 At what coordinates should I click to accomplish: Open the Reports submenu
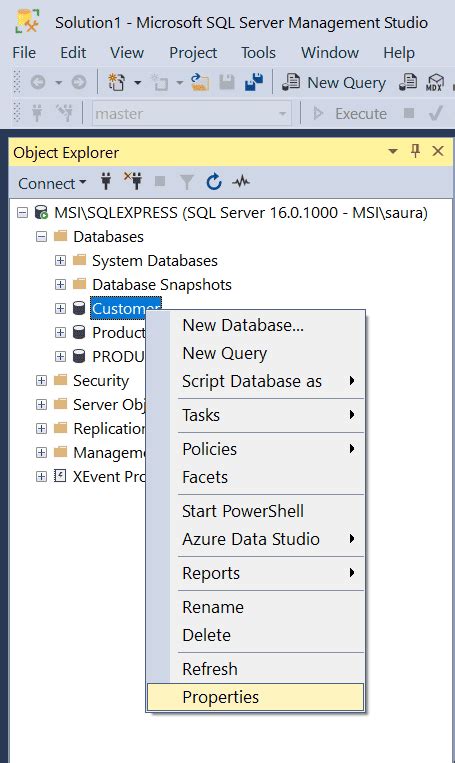tap(255, 573)
